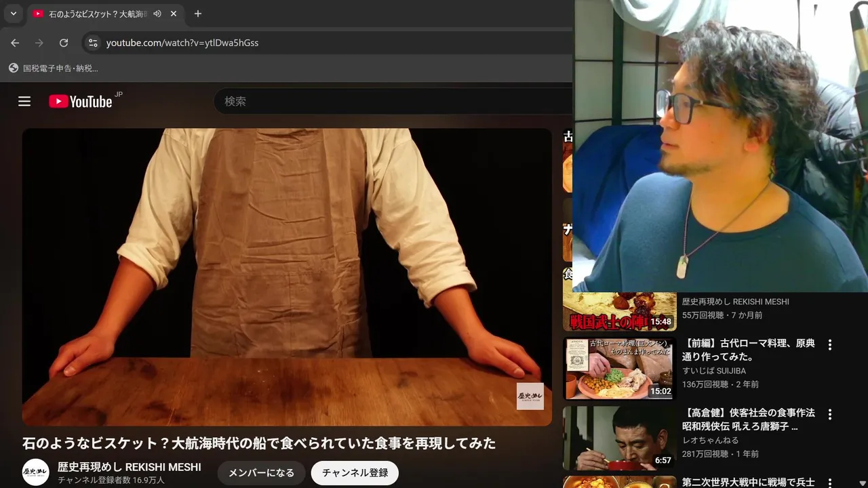This screenshot has height=488, width=868.
Task: Open the レオちゃんねる channel name
Action: pyautogui.click(x=711, y=441)
